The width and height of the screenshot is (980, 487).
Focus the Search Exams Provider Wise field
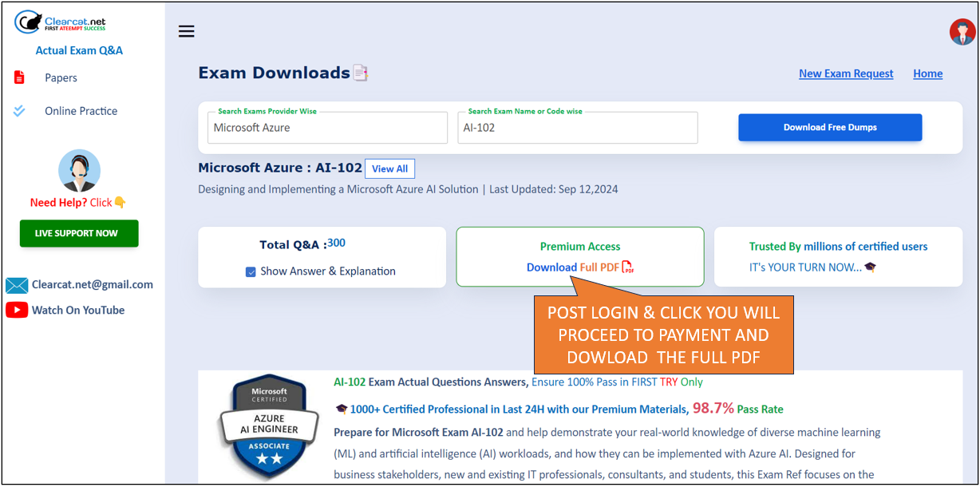pyautogui.click(x=327, y=128)
